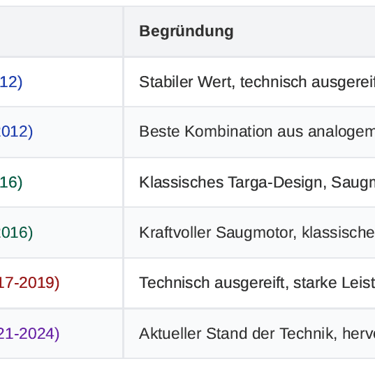This screenshot has width=375, height=366.
Task: Select the empty header cell left of Begründung
Action: click(61, 31)
